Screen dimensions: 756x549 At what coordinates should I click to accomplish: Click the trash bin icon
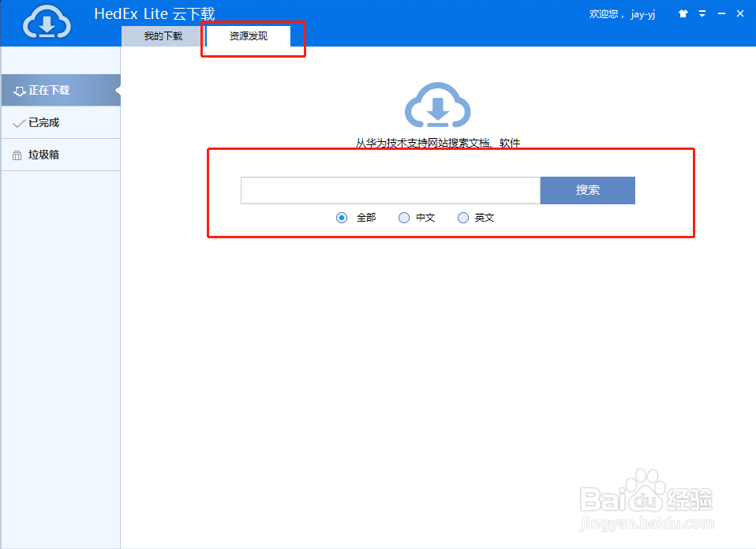[17, 155]
